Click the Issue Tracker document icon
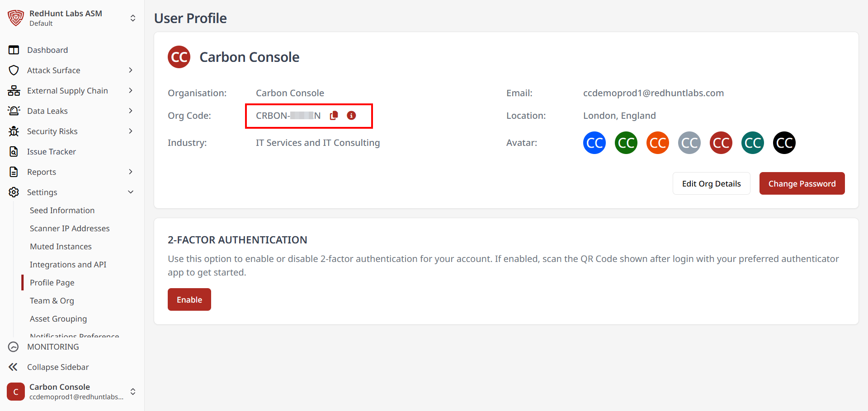Screen dimensions: 868x411 [14, 152]
